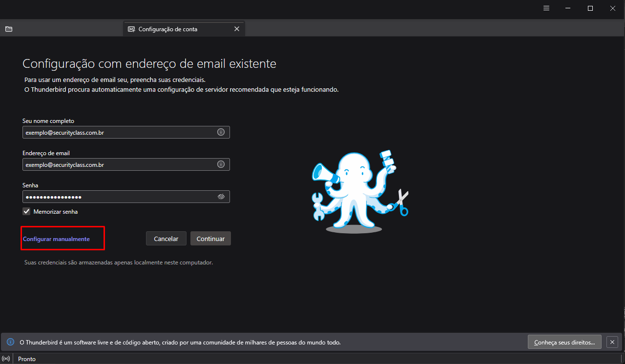625x364 pixels.
Task: Close the Configuração de conta tab
Action: tap(237, 29)
